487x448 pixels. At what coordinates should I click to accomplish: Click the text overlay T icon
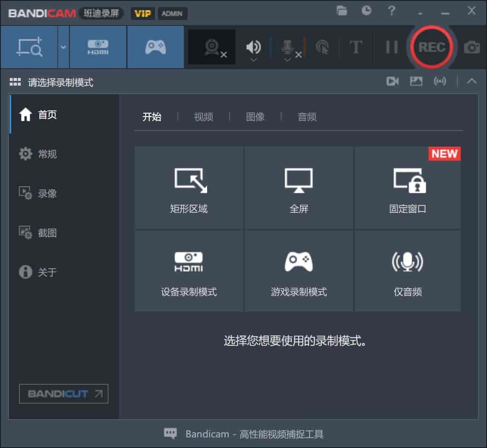(357, 47)
